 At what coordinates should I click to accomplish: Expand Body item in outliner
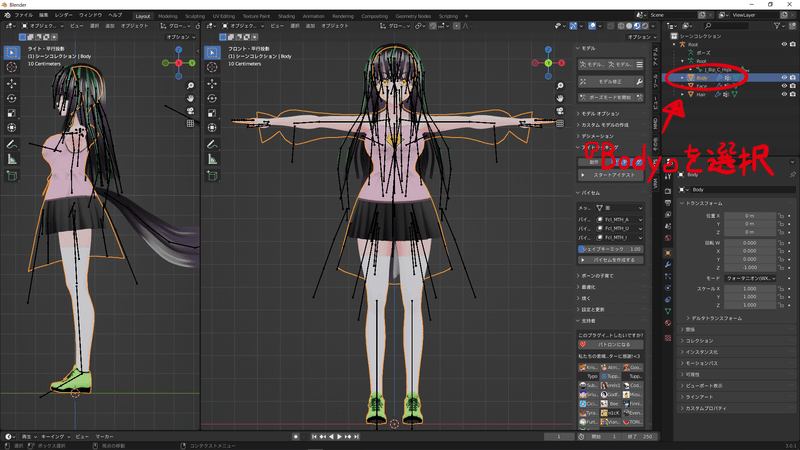point(682,78)
